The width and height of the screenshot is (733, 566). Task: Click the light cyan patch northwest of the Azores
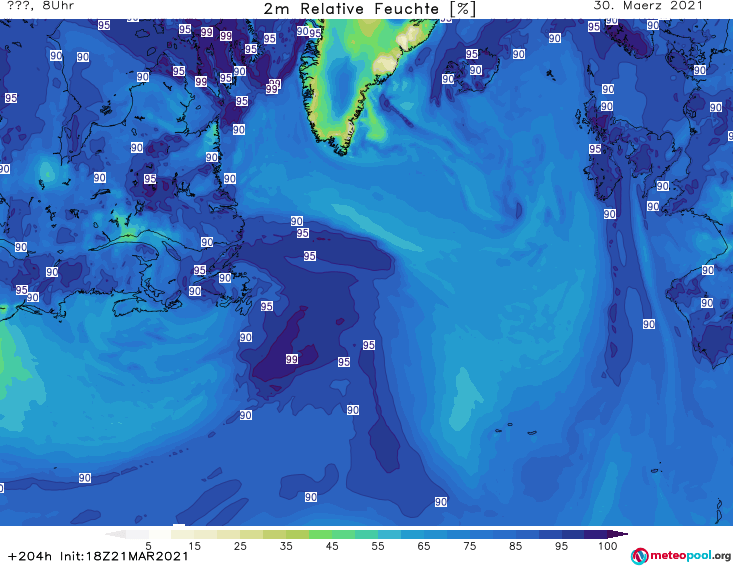tap(466, 399)
